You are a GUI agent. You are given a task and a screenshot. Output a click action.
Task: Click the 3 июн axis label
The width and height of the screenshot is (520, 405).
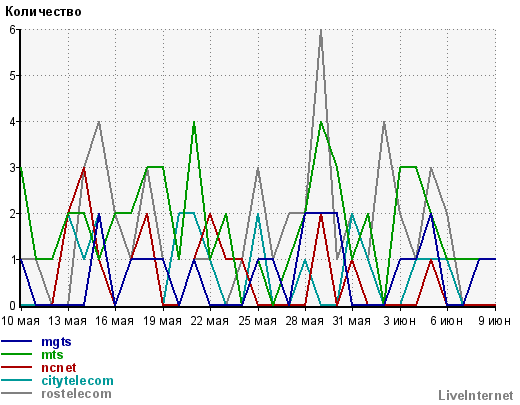pyautogui.click(x=400, y=321)
